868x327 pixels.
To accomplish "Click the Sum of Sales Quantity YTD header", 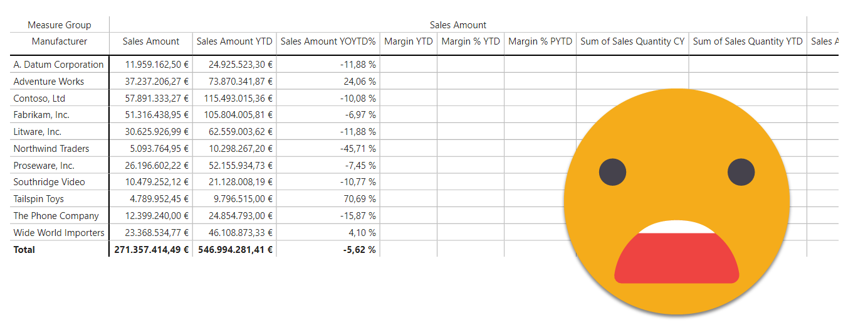I will (x=747, y=41).
